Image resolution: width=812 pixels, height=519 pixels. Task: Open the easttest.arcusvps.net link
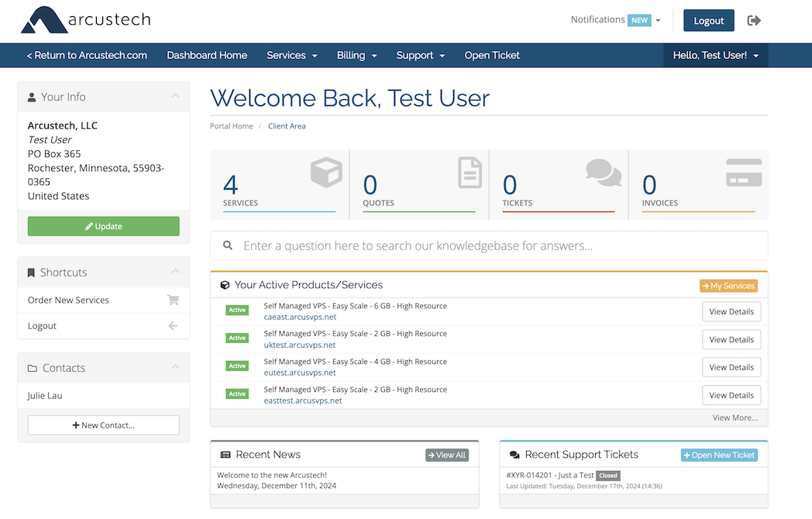[303, 401]
